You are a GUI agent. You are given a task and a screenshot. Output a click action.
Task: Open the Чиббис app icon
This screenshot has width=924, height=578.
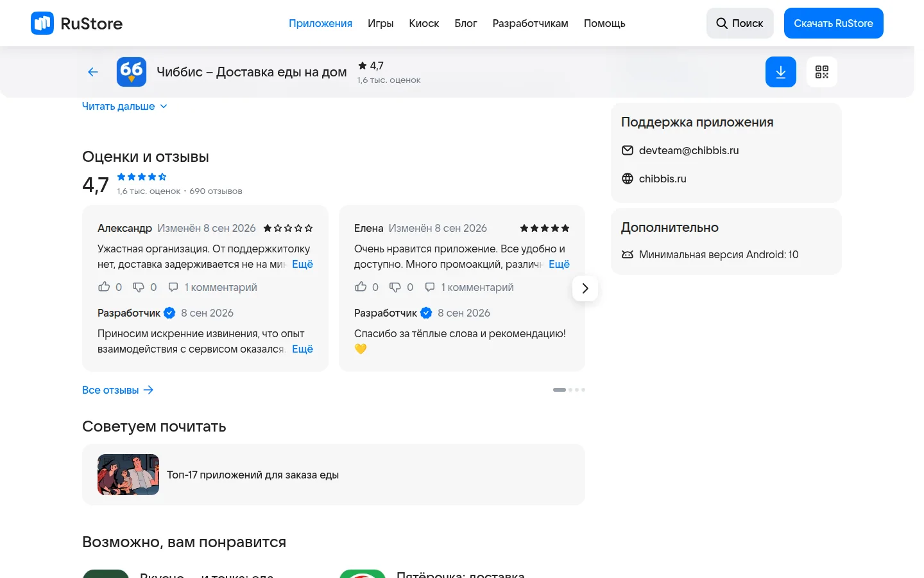[132, 72]
